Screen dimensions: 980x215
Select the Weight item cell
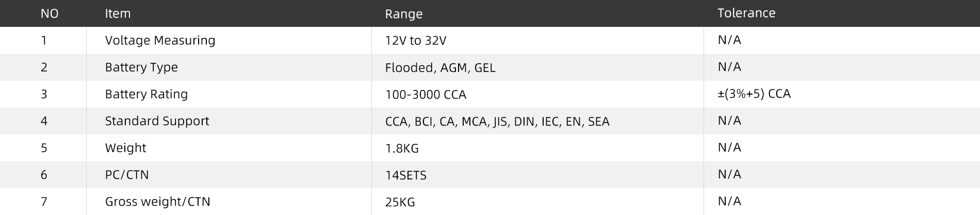(x=125, y=148)
